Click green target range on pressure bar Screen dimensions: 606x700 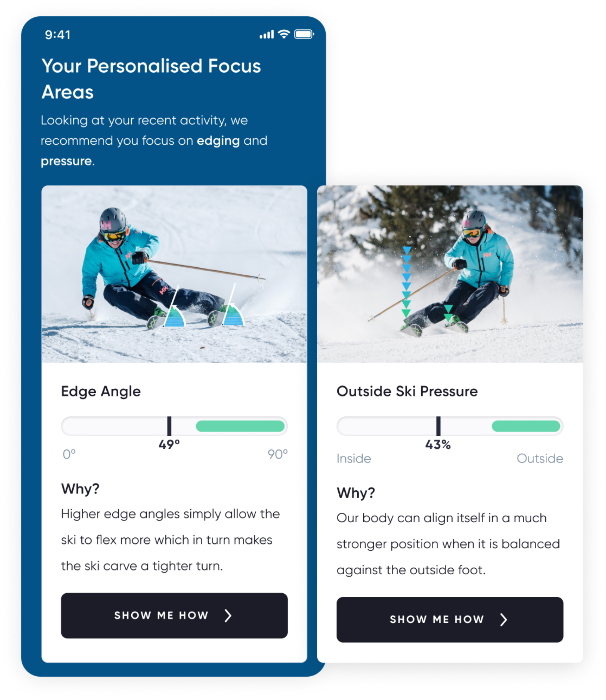[526, 426]
